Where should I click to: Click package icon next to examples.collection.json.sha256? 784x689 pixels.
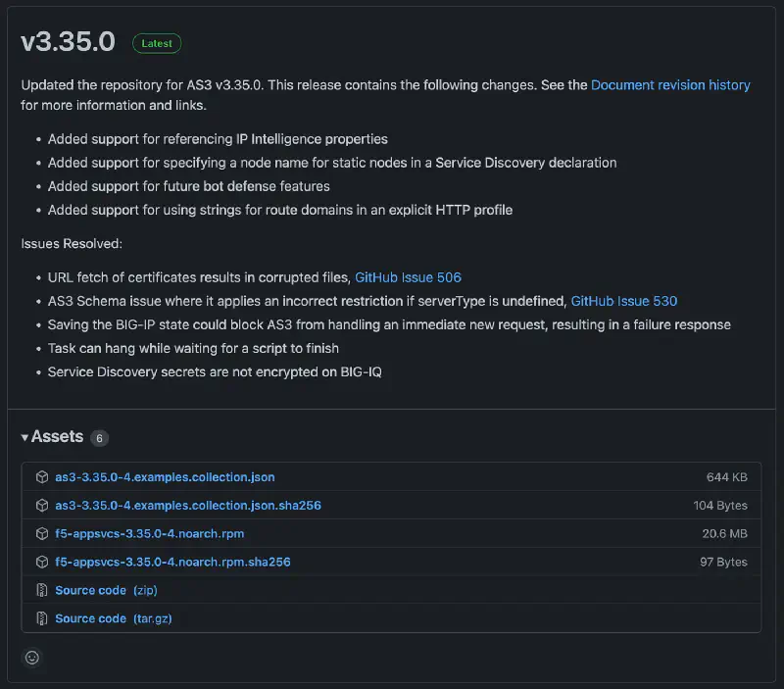pos(42,506)
